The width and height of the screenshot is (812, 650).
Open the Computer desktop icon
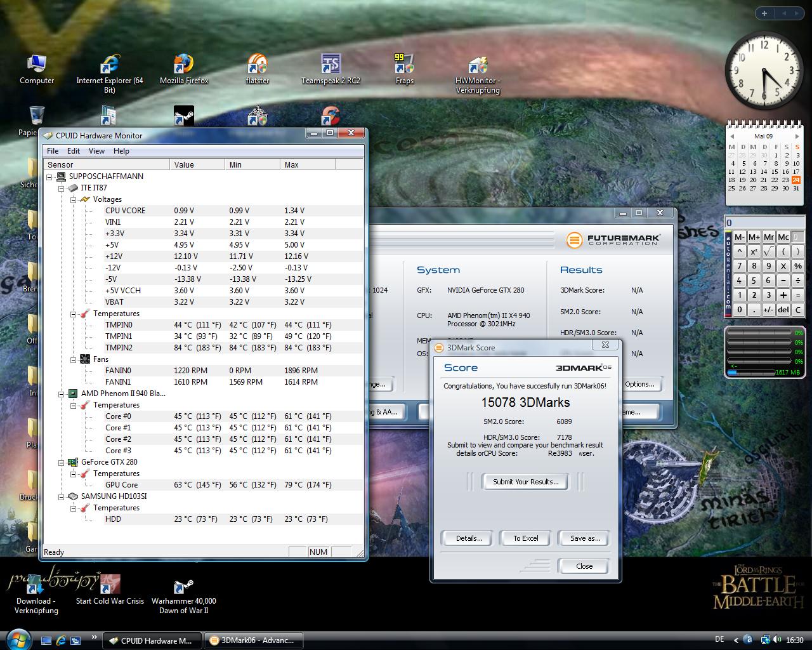(x=37, y=69)
